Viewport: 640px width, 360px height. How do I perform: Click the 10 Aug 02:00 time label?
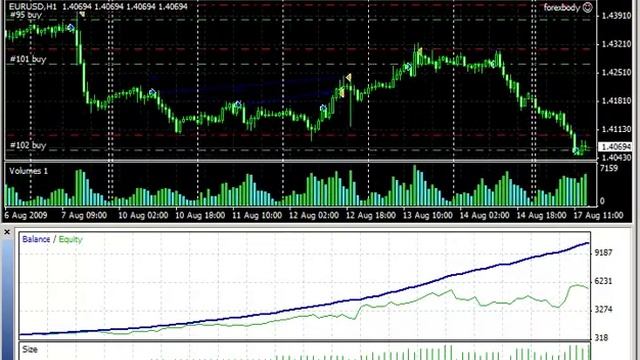tap(143, 215)
